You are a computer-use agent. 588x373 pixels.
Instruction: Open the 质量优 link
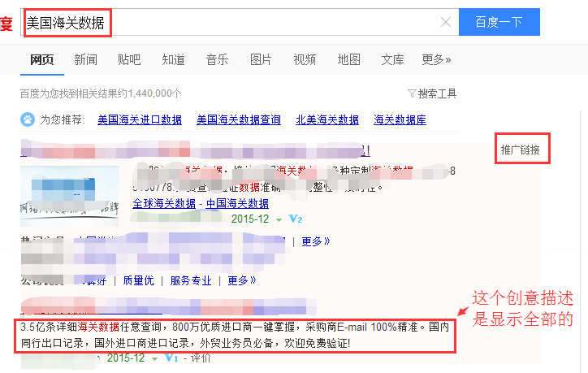[138, 280]
